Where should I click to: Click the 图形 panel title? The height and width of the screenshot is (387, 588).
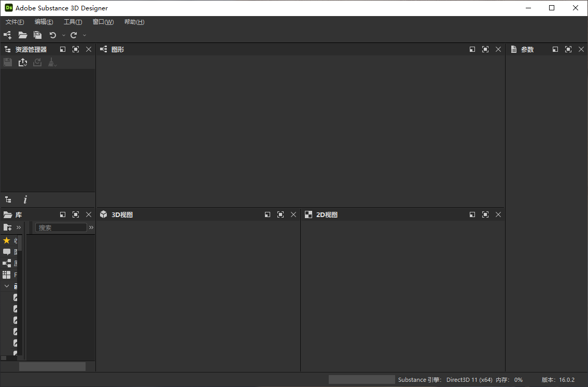pyautogui.click(x=117, y=49)
